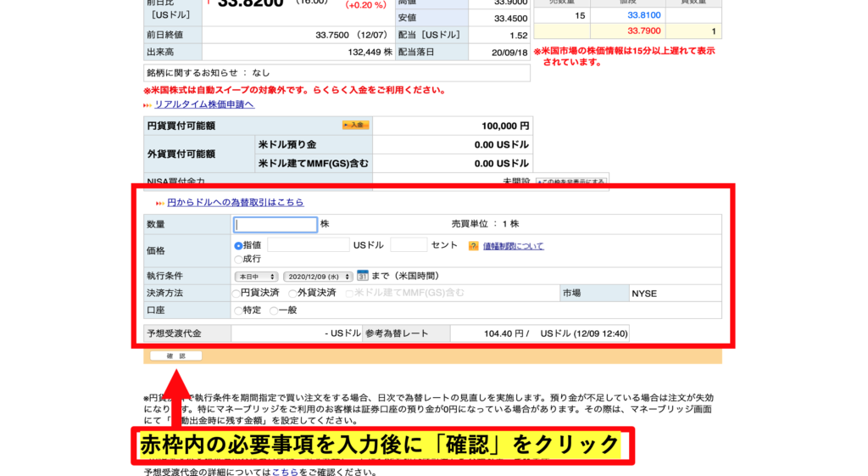Screen dimensions: 868x476
Task: Select the 指値 limit order radio button
Action: point(238,245)
